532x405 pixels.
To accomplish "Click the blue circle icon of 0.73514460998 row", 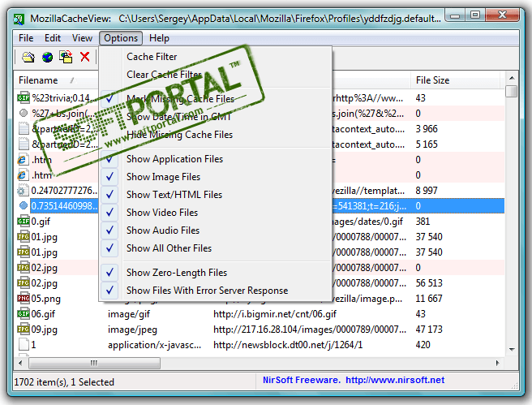I will [x=24, y=205].
